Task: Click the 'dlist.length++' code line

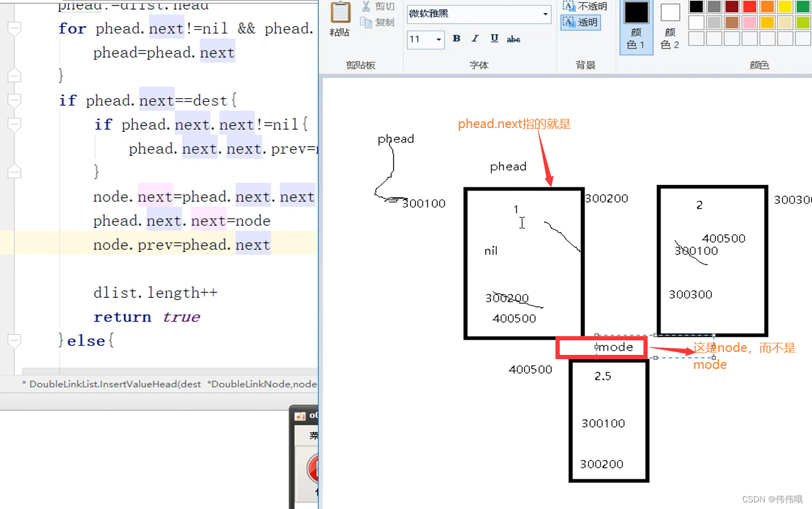Action: click(x=155, y=293)
